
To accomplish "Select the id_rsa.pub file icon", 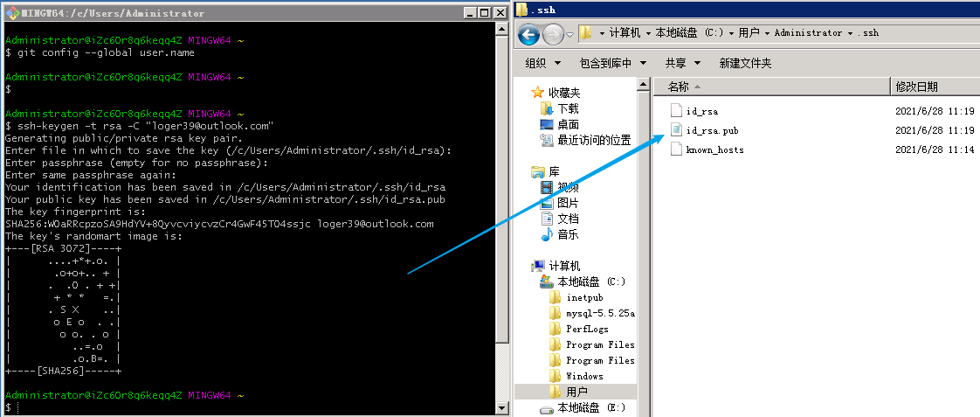I will (x=676, y=129).
